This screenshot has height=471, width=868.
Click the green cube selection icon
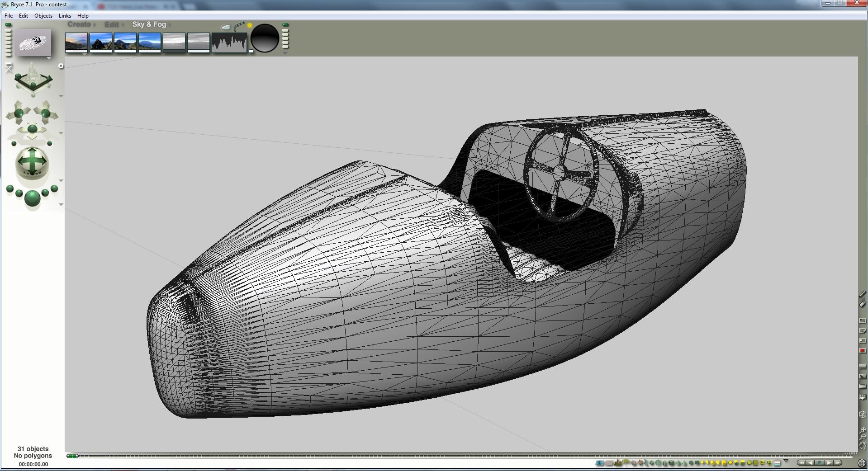pos(671,463)
